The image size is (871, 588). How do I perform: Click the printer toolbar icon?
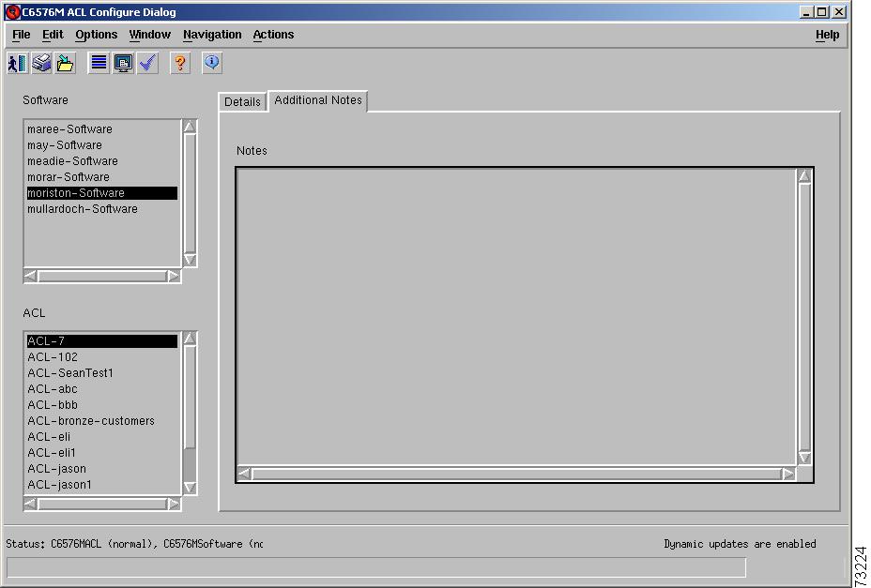pos(41,63)
